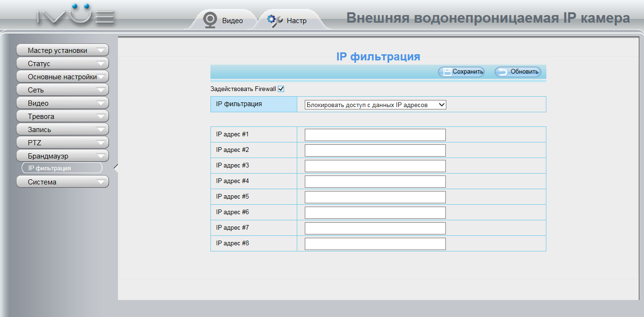The image size is (644, 317).
Task: Click the IVUE logo
Action: [x=75, y=15]
